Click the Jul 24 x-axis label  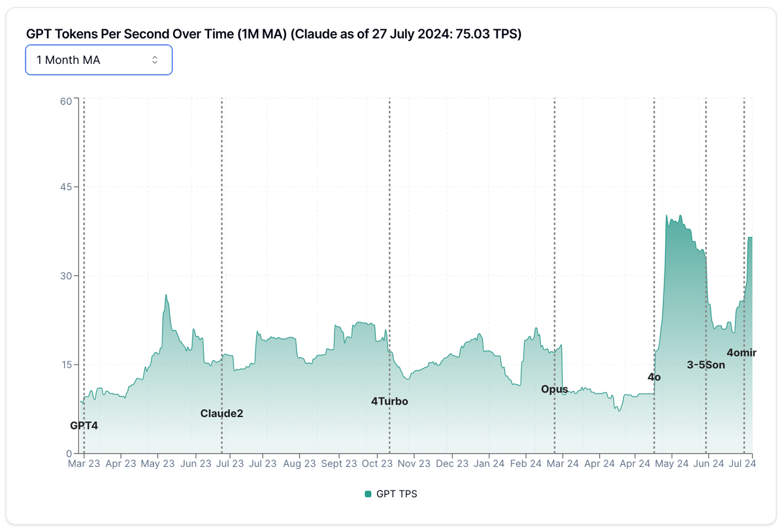tap(742, 464)
